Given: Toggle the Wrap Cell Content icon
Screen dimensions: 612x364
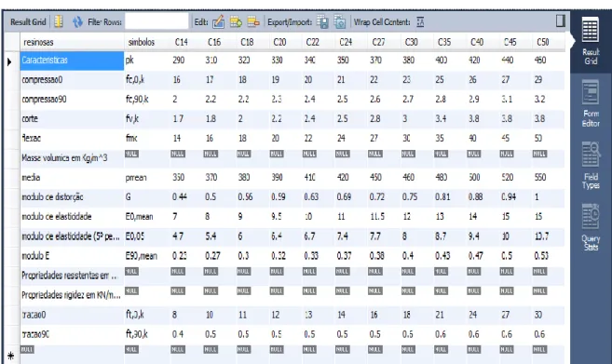Looking at the screenshot, I should click(x=420, y=21).
